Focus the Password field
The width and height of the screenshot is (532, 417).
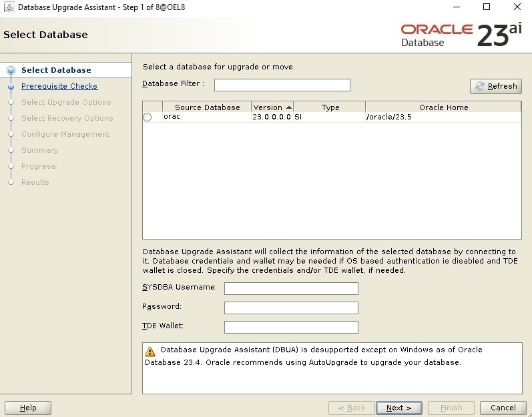(x=291, y=308)
